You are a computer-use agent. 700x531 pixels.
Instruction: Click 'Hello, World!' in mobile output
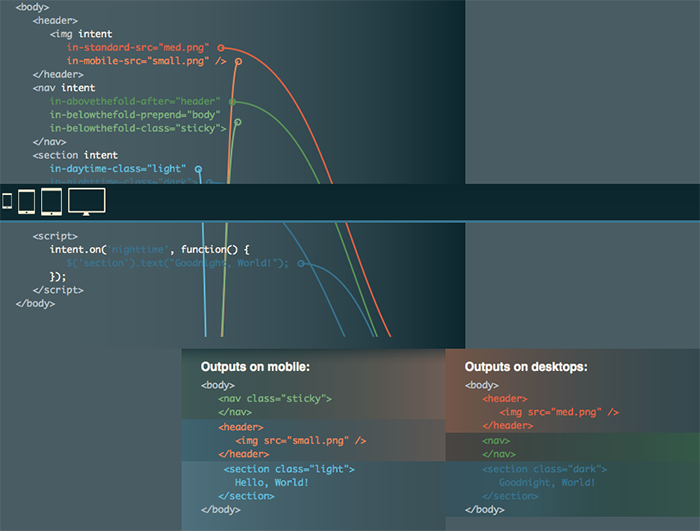(271, 482)
